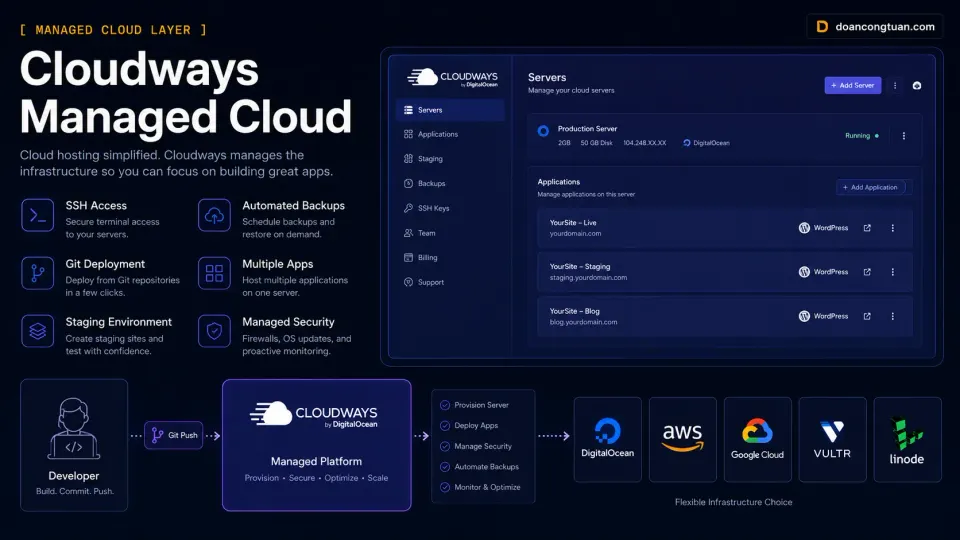Click the 50 GB Disk label
Viewport: 960px width, 540px height.
[x=596, y=143]
